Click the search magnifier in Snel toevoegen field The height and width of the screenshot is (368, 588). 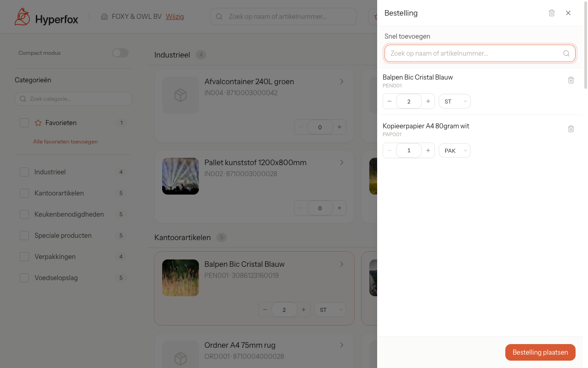pos(566,53)
